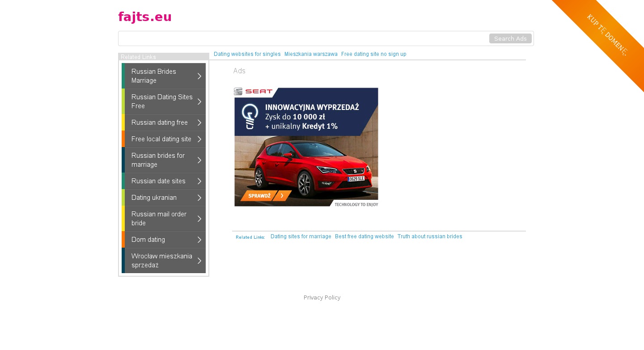Open the Privacy Policy link
644x350 pixels.
click(x=322, y=298)
